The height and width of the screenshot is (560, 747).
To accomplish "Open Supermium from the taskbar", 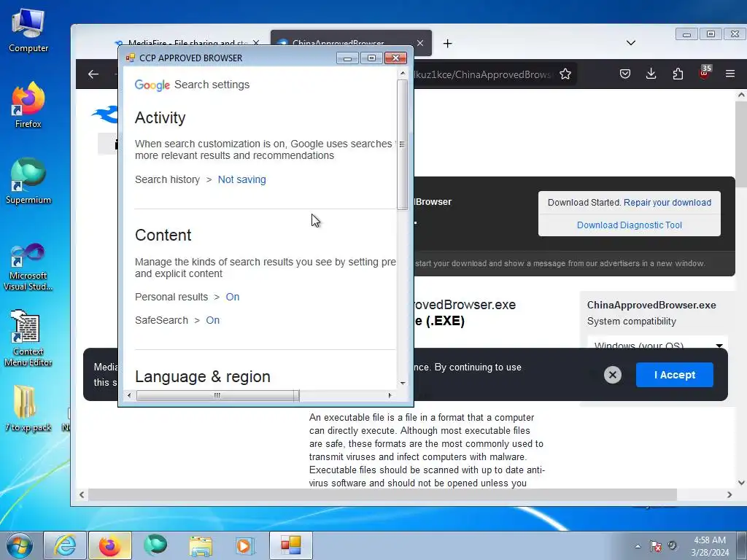I will [x=155, y=545].
